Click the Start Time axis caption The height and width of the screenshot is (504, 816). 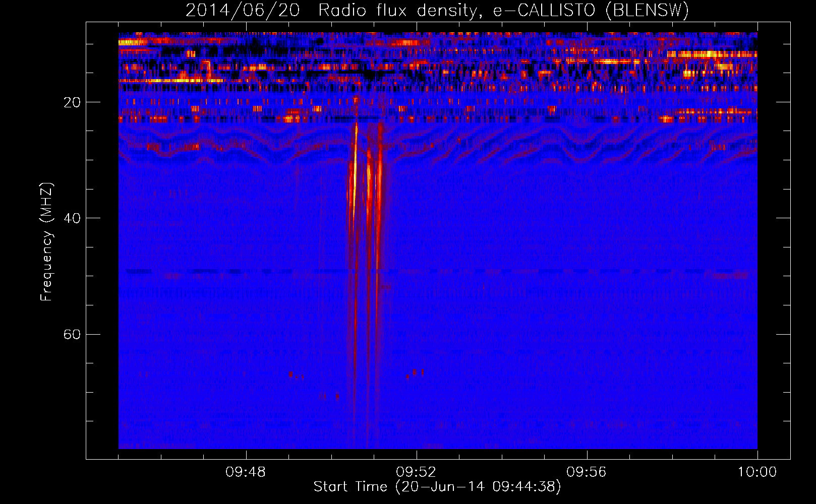437,487
